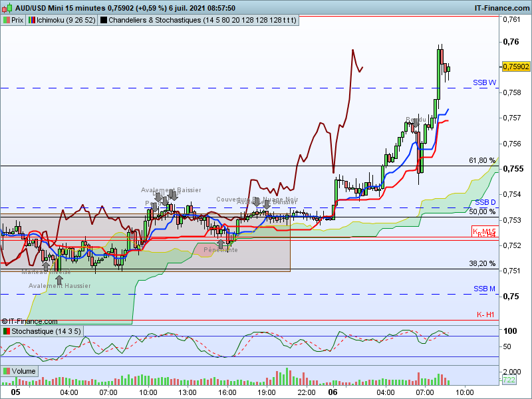Open the IT-Finance.com link at top right
This screenshot has width=532, height=399.
(502, 8)
